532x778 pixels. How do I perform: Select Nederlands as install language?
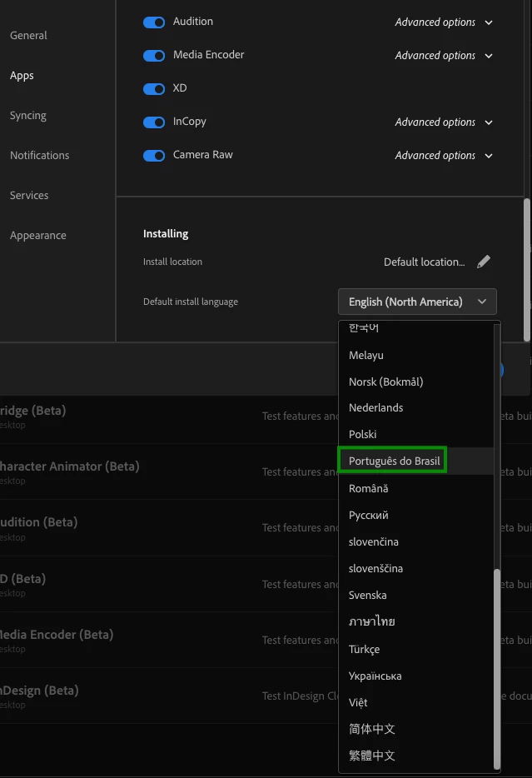pos(416,408)
